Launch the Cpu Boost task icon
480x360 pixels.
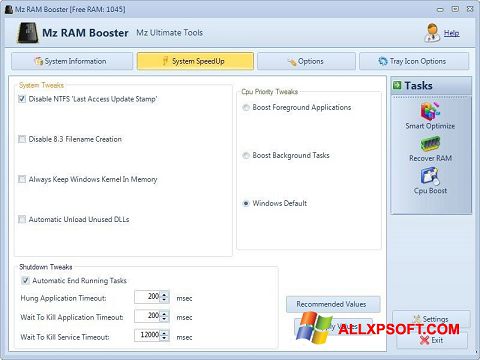[430, 176]
